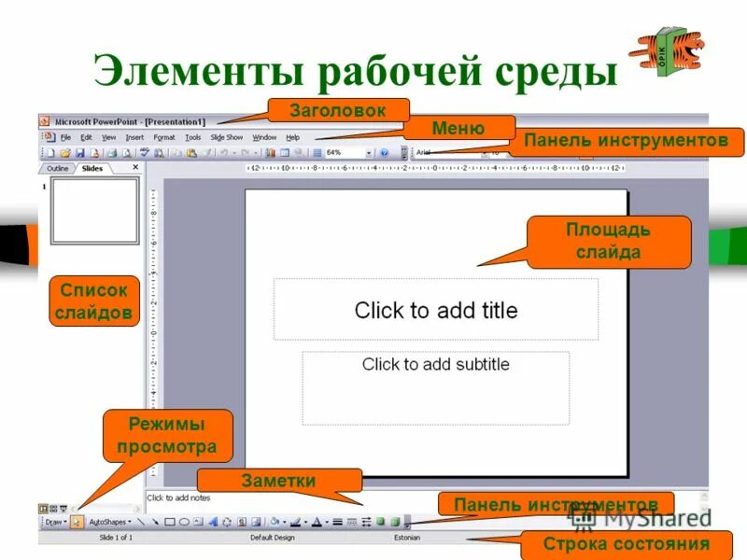Select the Oval drawing tool
The width and height of the screenshot is (747, 560).
[x=184, y=522]
